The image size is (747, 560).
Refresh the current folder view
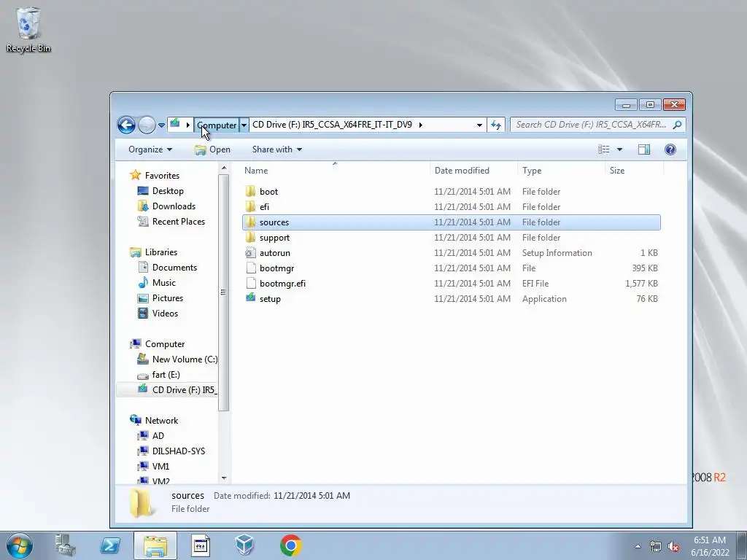[x=496, y=125]
